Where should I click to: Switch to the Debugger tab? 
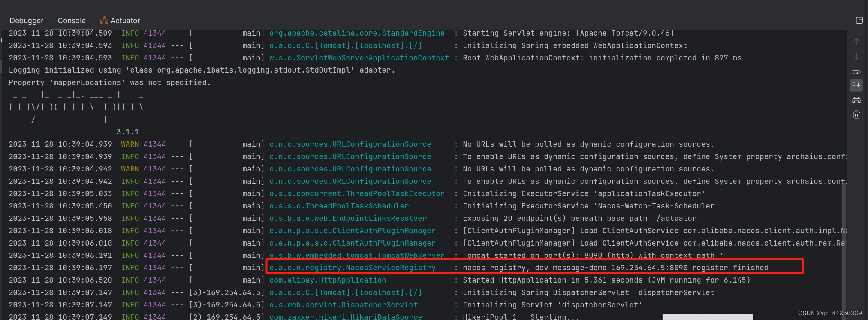27,21
